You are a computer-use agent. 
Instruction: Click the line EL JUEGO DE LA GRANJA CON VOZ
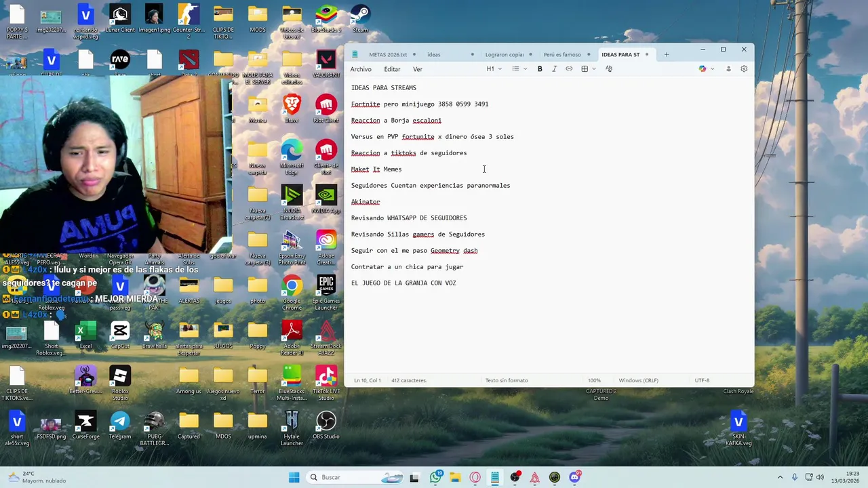tap(403, 283)
